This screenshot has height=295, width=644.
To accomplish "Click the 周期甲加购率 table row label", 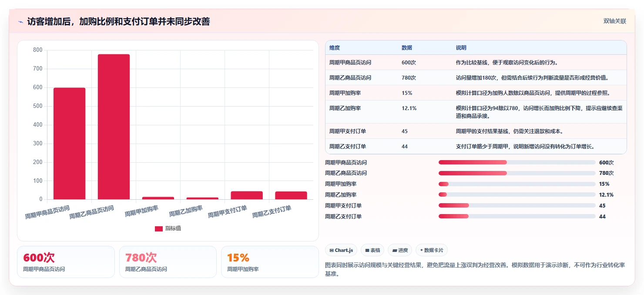I will click(345, 93).
